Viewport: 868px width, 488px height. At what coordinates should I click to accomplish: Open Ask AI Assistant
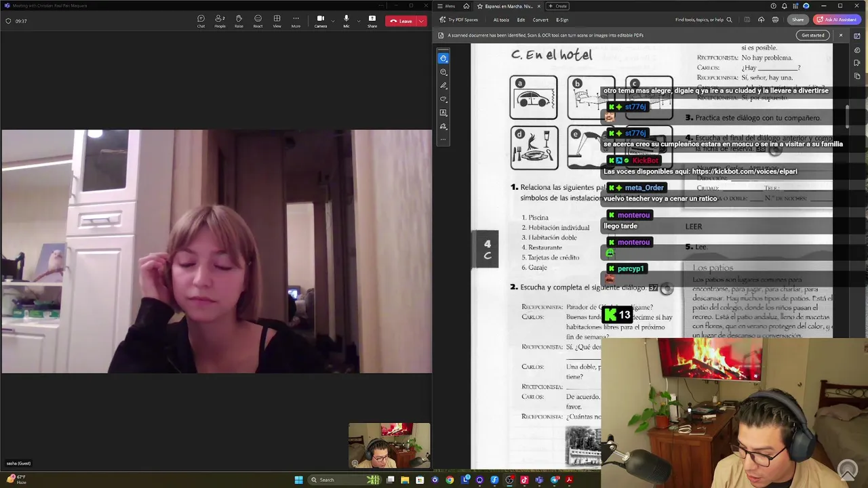pos(837,20)
